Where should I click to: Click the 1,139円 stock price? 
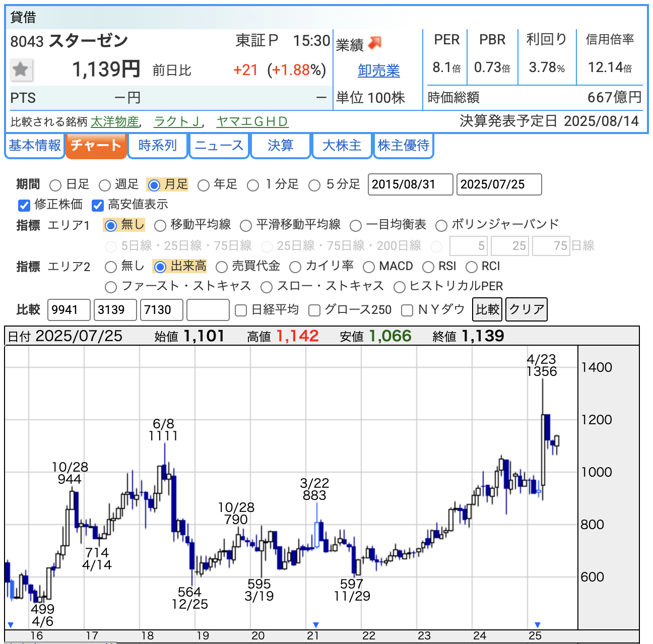point(106,70)
